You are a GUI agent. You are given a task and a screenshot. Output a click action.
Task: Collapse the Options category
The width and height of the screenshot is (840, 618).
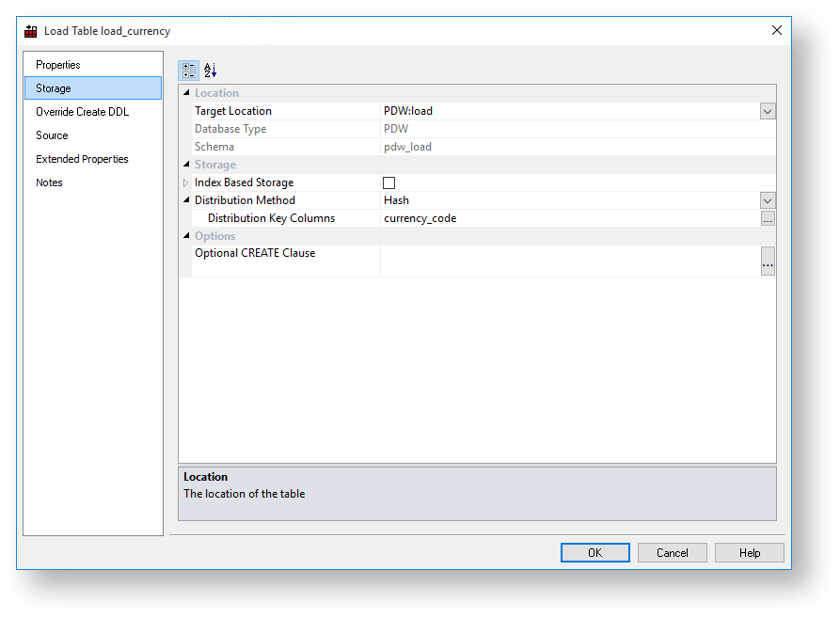[186, 235]
